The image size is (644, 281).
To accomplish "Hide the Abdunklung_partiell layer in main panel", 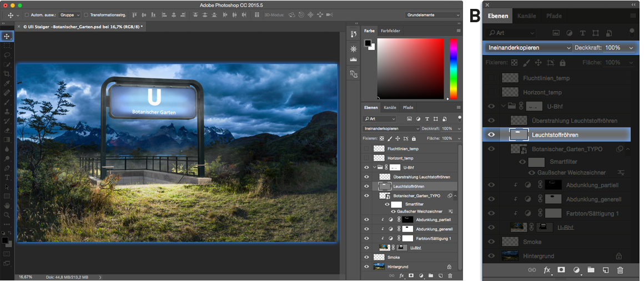I will tap(366, 220).
